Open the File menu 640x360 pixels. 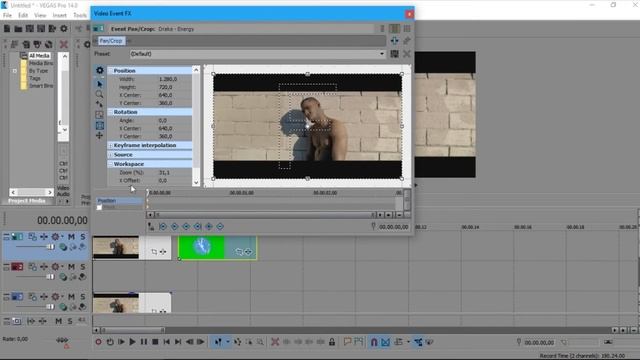click(7, 15)
